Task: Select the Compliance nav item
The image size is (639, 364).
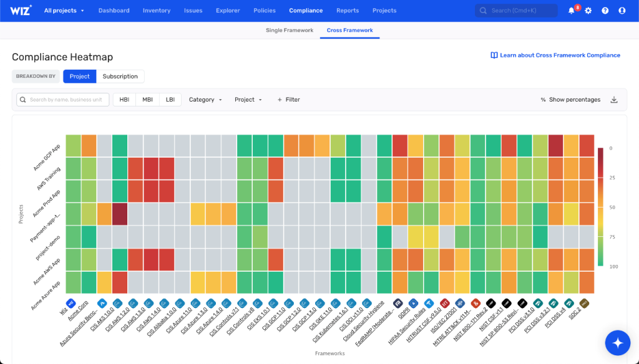Action: point(306,11)
